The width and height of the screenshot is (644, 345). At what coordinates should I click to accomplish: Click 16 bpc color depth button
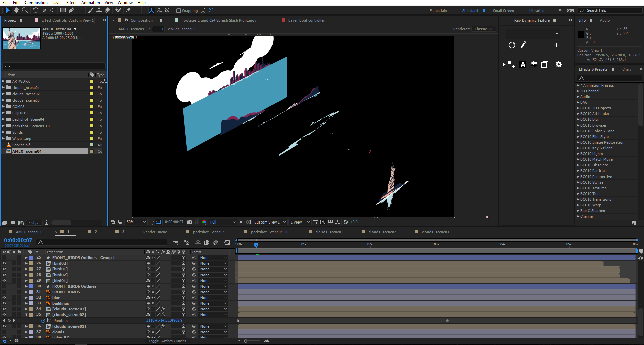[34, 223]
